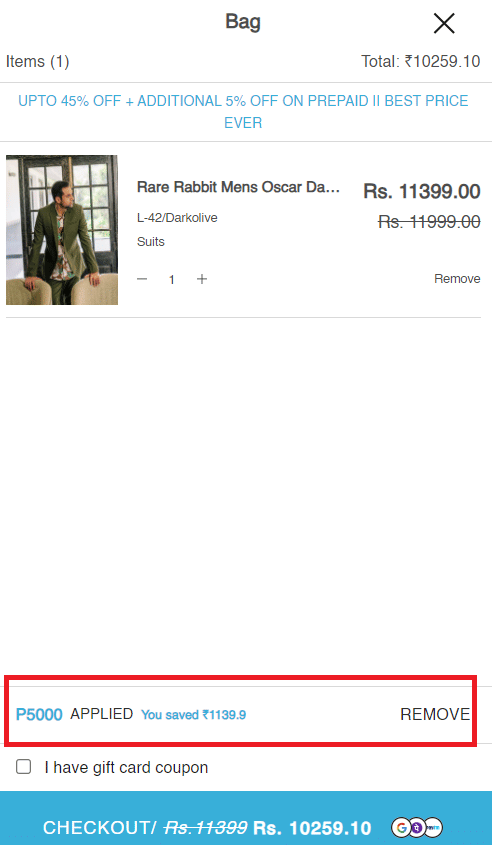Remove the Rare Rabbit suit from bag
492x845 pixels.
457,279
